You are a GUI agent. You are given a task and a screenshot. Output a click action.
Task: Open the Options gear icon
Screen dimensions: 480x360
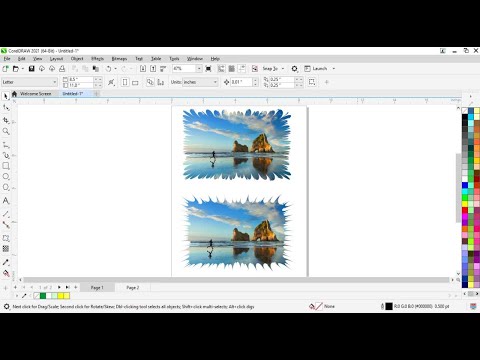[294, 69]
